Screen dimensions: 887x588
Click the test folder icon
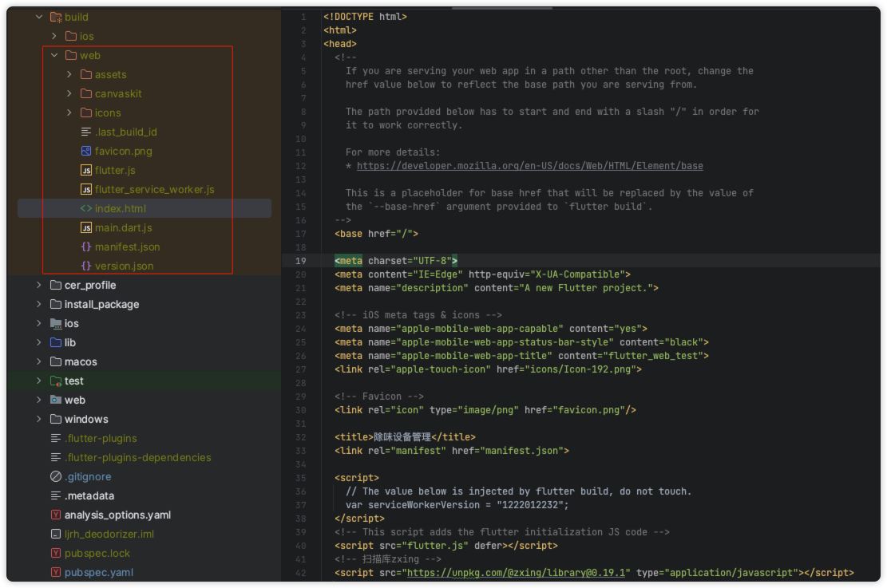pyautogui.click(x=56, y=381)
